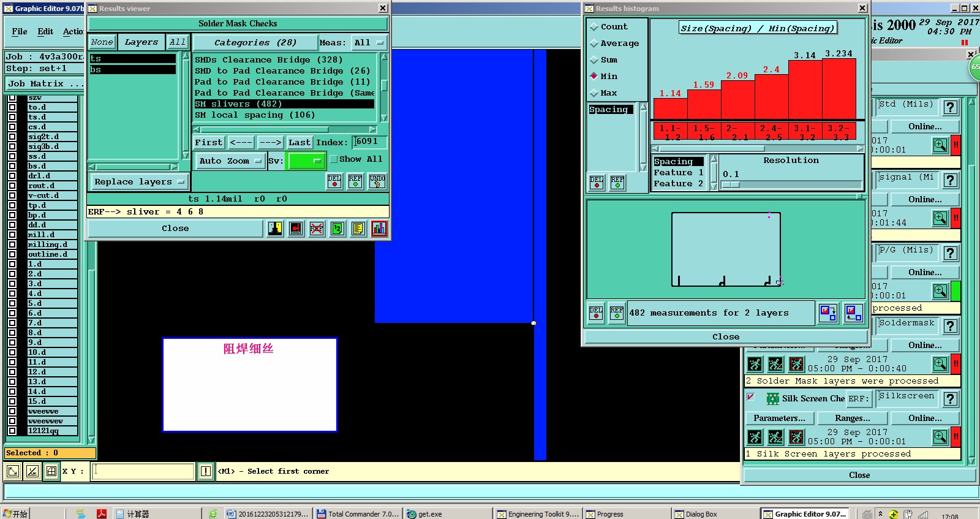Image resolution: width=980 pixels, height=519 pixels.
Task: Click first running-man icon in Silk Screen row
Action: pyautogui.click(x=755, y=437)
